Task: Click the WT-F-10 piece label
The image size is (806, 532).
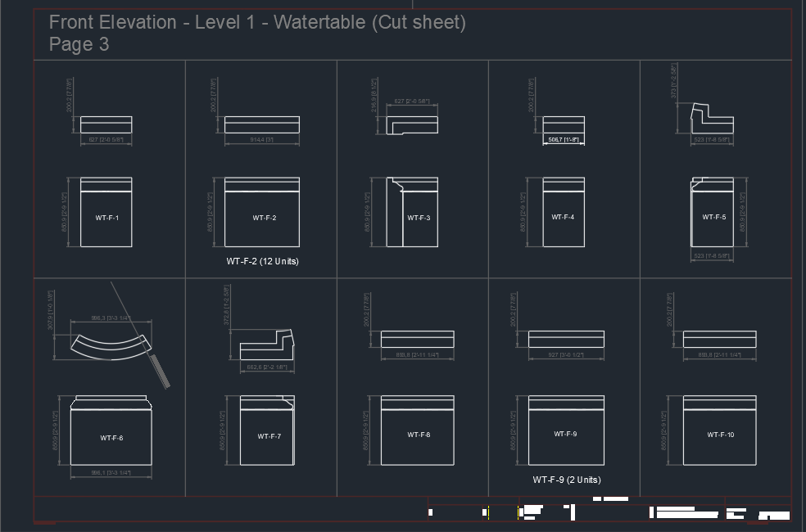Action: pos(721,435)
